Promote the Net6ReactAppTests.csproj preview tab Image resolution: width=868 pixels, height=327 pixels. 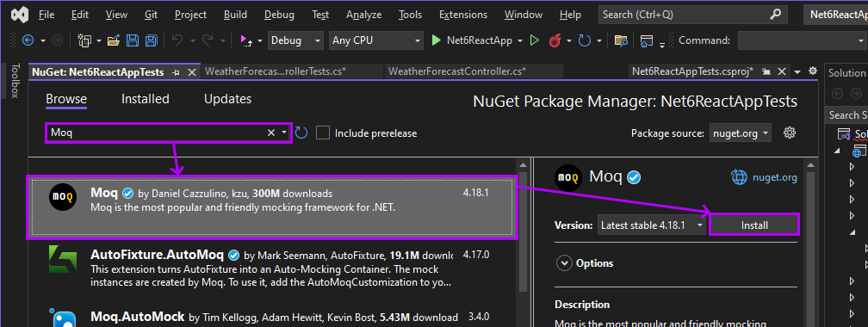[766, 72]
